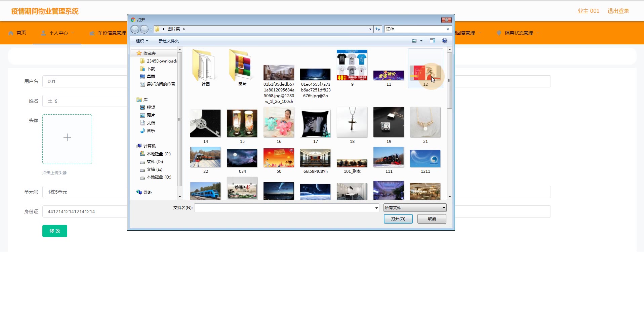Viewport: 644px width, 314px height.
Task: Open the help icon in dialog toolbar
Action: coord(444,41)
